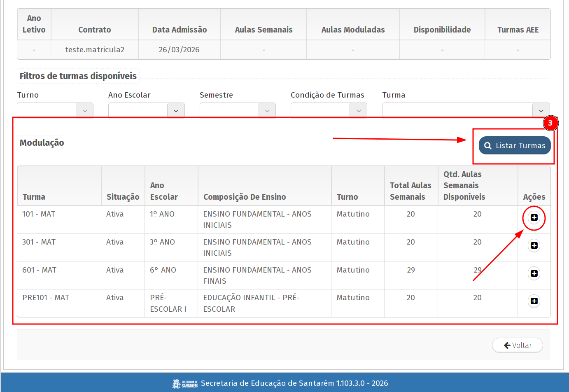Viewport: 569px width, 392px height.
Task: Click the Composição De Ensino column header
Action: [245, 197]
